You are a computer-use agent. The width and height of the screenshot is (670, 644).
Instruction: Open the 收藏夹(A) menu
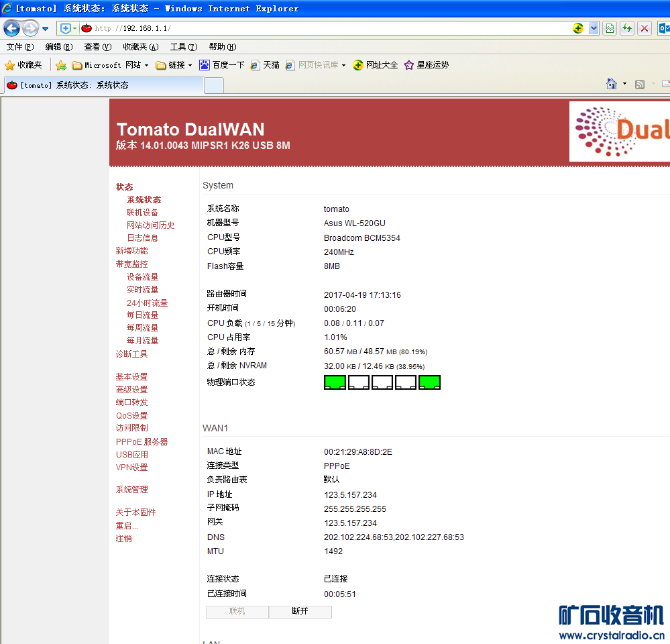click(141, 46)
